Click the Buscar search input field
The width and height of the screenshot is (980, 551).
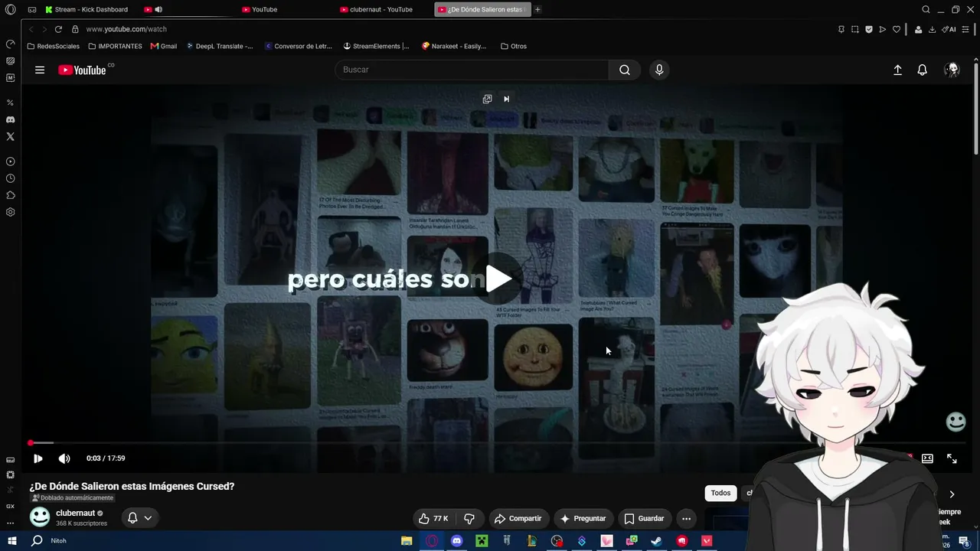(x=472, y=70)
